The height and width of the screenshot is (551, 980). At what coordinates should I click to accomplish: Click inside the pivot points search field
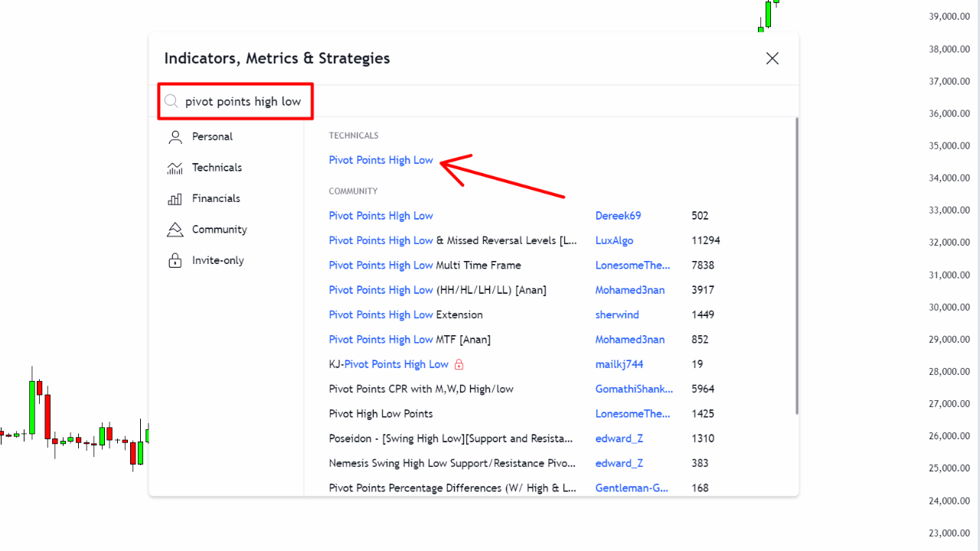coord(237,100)
